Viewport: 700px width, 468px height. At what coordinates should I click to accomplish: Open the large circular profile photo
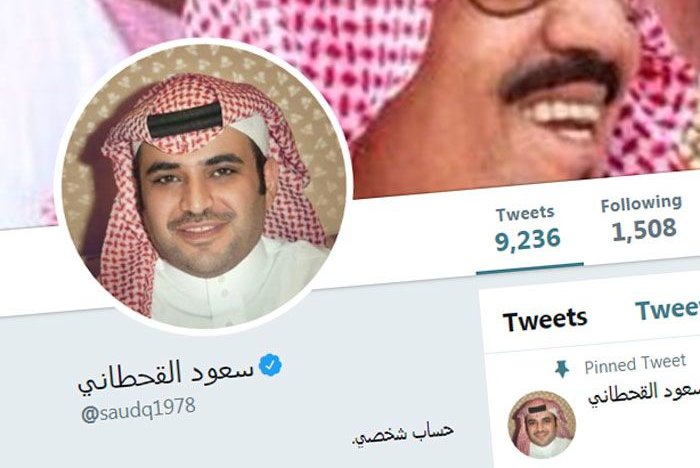coord(204,186)
